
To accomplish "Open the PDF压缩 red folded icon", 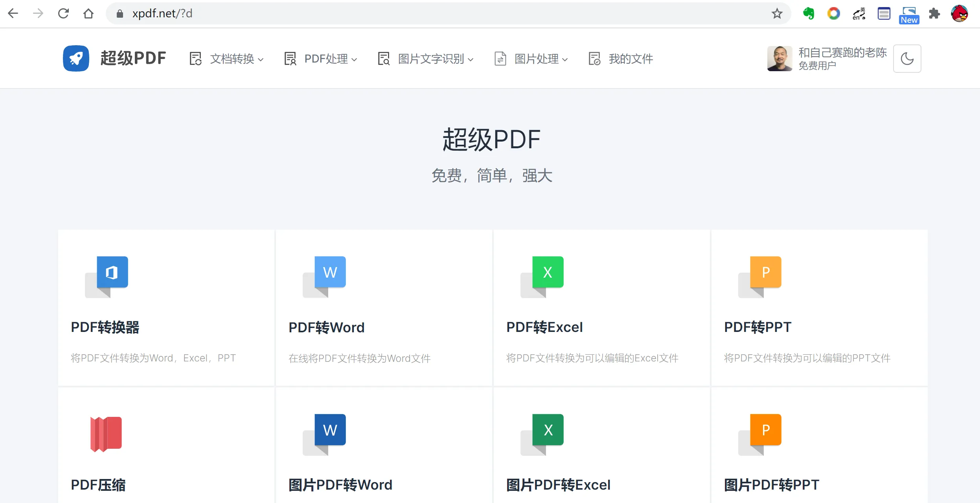I will (x=106, y=434).
